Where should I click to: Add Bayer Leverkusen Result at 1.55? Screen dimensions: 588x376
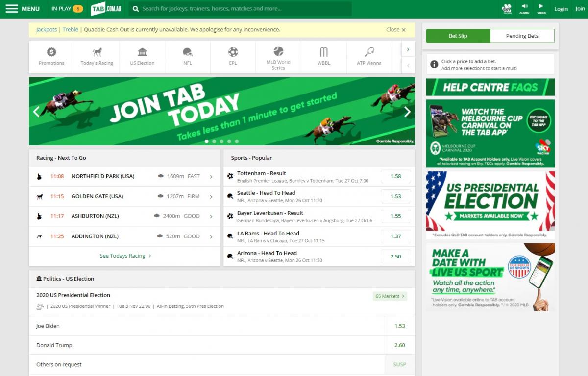tap(396, 216)
